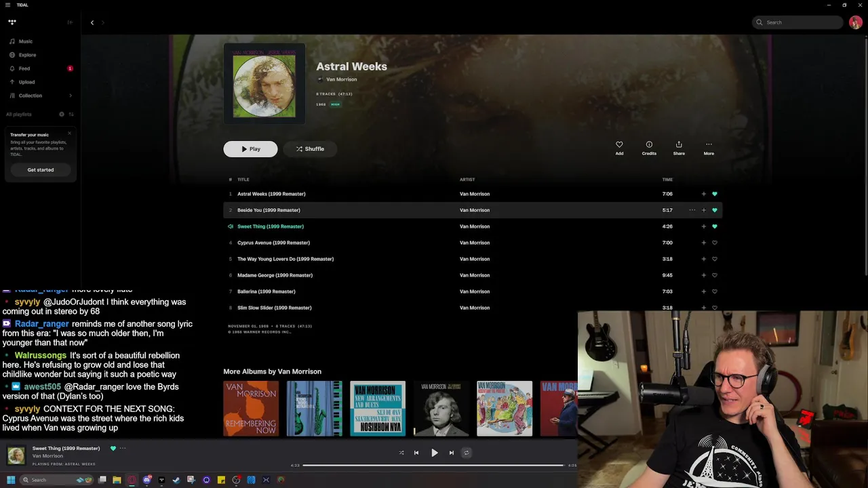Open Discord from the taskbar
868x488 pixels.
pyautogui.click(x=147, y=480)
